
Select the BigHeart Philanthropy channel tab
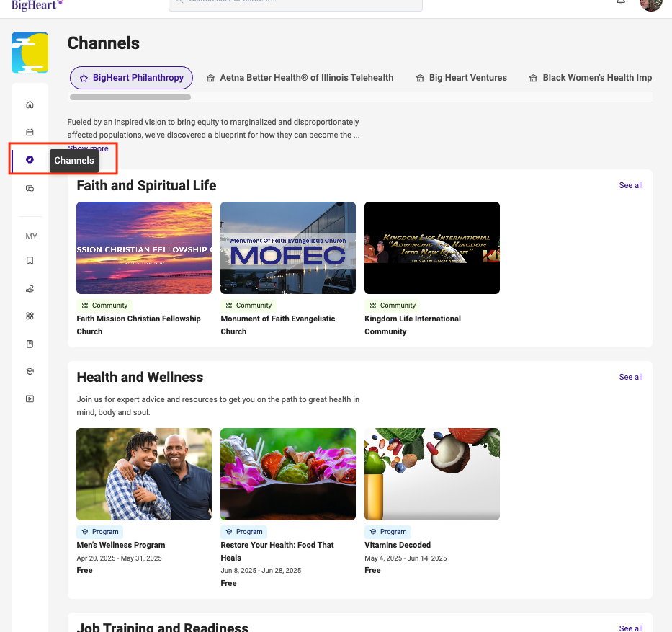click(x=131, y=78)
